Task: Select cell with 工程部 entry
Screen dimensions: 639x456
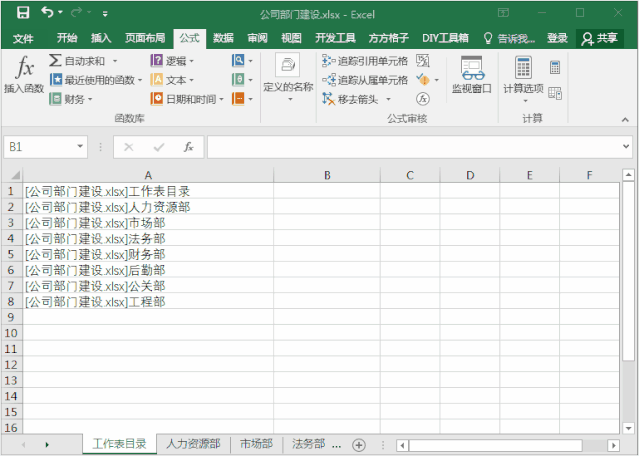Action: tap(148, 302)
